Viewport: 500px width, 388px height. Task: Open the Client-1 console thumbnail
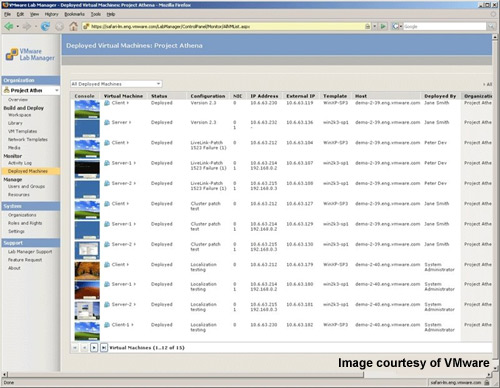coord(87,331)
